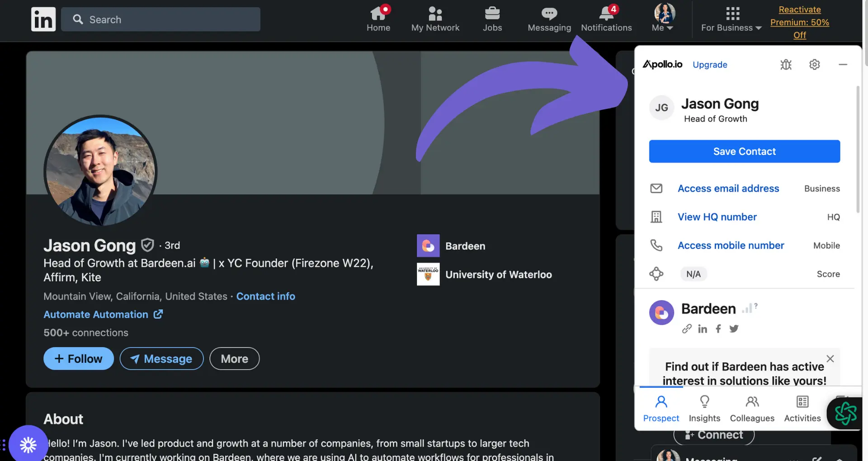Click the HQ building icon
The image size is (868, 461).
pos(656,217)
